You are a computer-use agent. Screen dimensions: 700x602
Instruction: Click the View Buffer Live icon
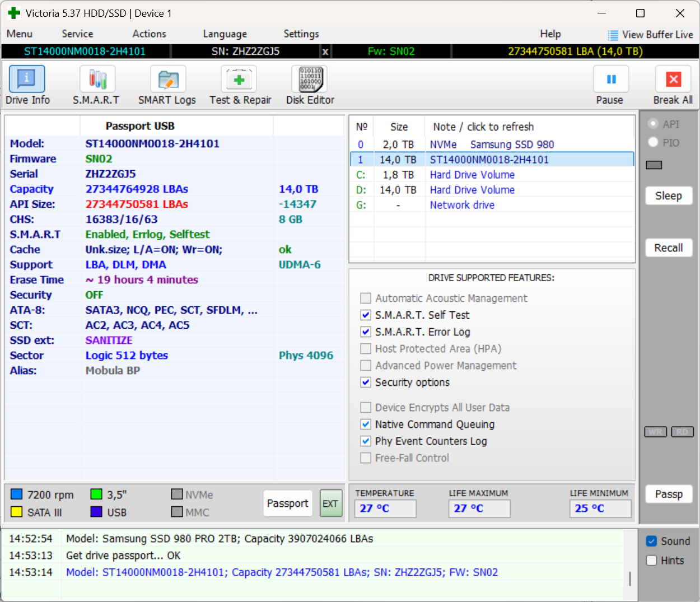pyautogui.click(x=613, y=35)
